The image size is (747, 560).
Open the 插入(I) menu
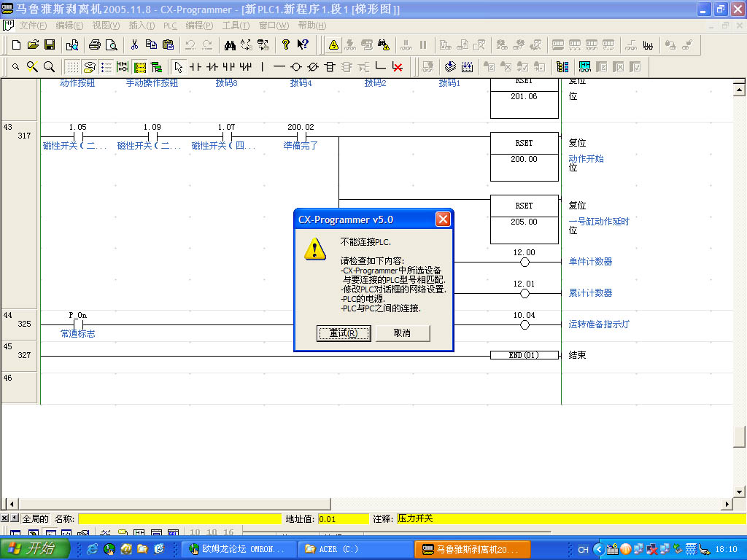point(142,26)
